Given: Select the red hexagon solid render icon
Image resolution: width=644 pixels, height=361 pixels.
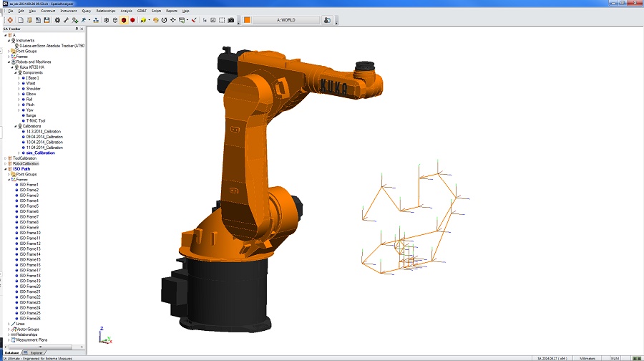Looking at the screenshot, I should coord(132,20).
